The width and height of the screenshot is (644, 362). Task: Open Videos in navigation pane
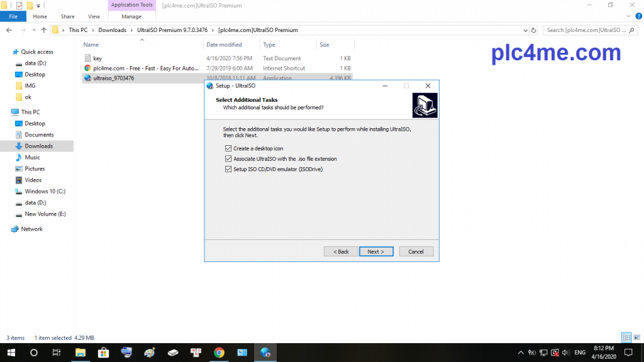pos(33,180)
